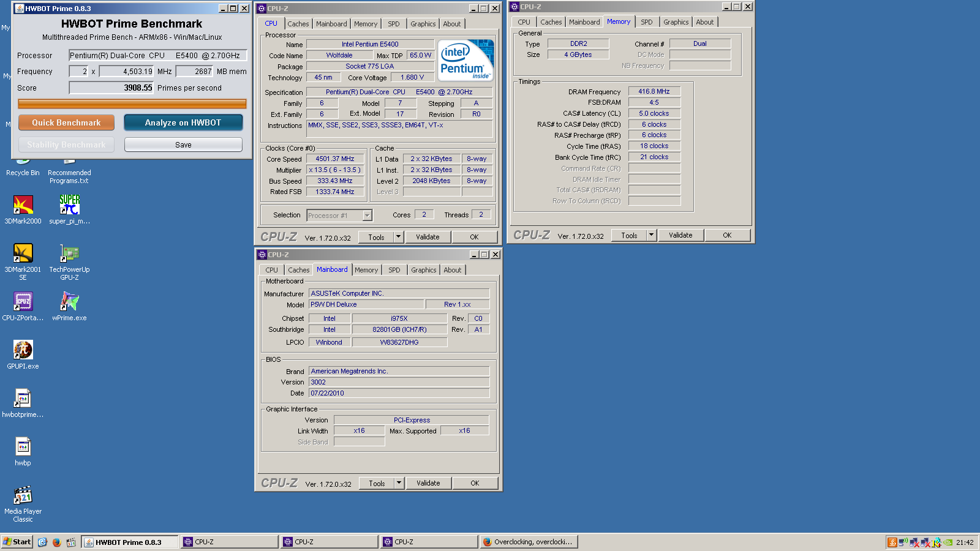This screenshot has width=980, height=551.
Task: Click the HWBOT Prime window title icon
Action: click(19, 9)
